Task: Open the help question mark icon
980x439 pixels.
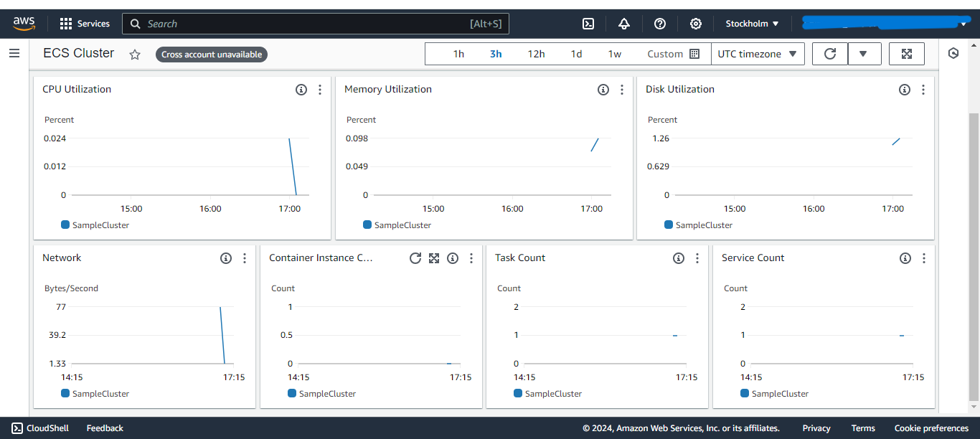Action: pos(660,24)
